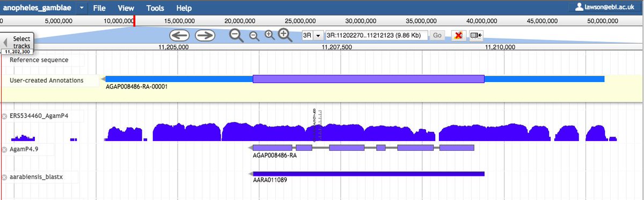Image resolution: width=644 pixels, height=200 pixels.
Task: Click the 11,210,000 ruler label
Action: pos(500,47)
